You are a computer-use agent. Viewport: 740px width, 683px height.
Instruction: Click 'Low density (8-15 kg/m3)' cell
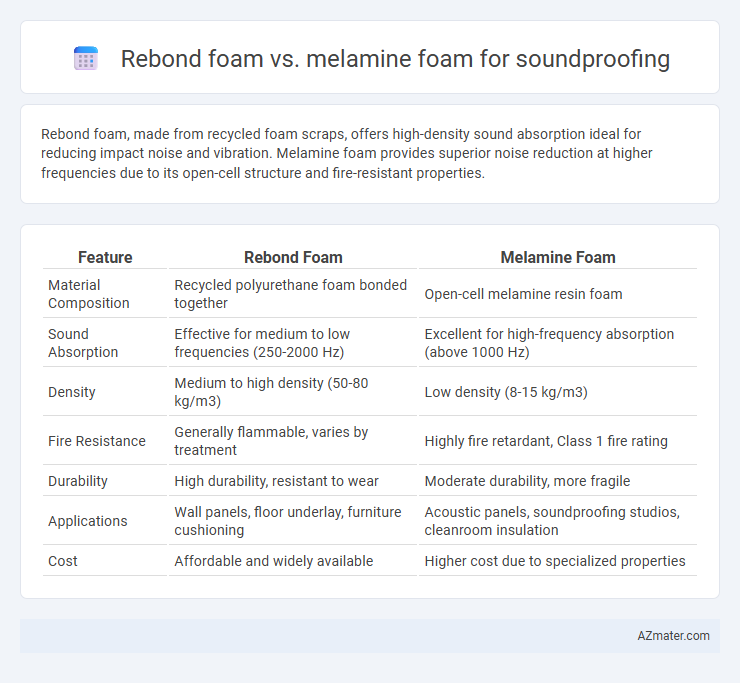point(505,392)
